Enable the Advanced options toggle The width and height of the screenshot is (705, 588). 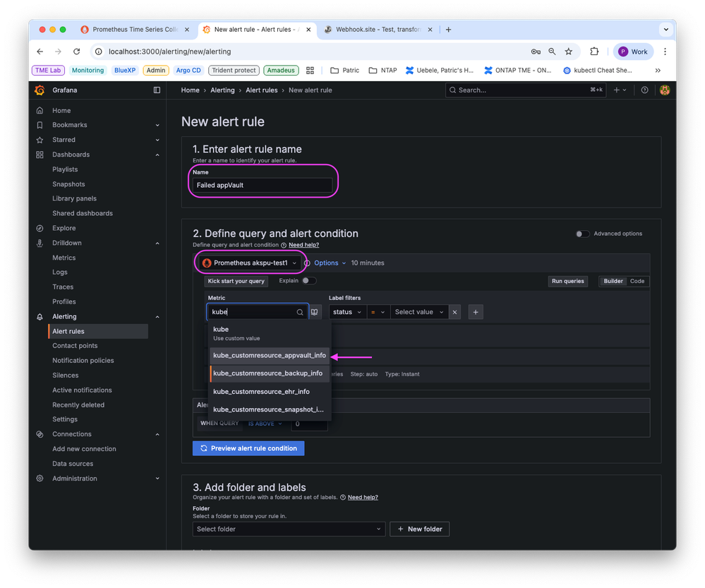point(582,234)
